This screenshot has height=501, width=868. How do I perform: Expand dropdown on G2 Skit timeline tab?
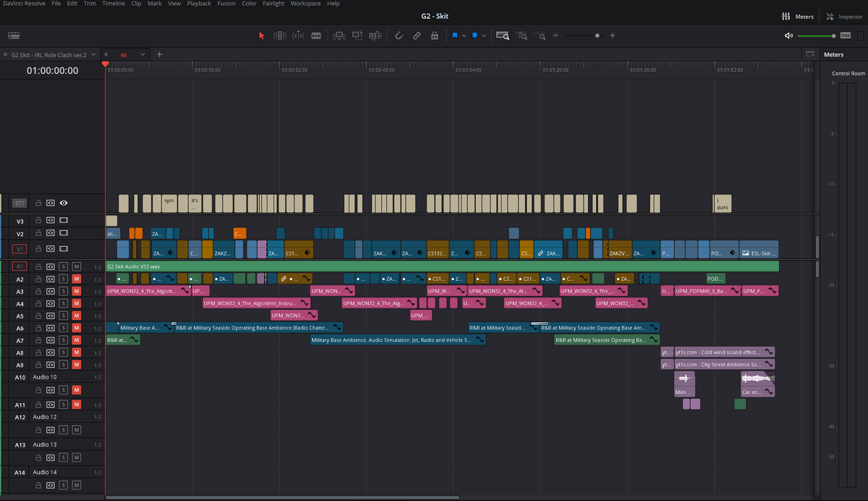(93, 54)
